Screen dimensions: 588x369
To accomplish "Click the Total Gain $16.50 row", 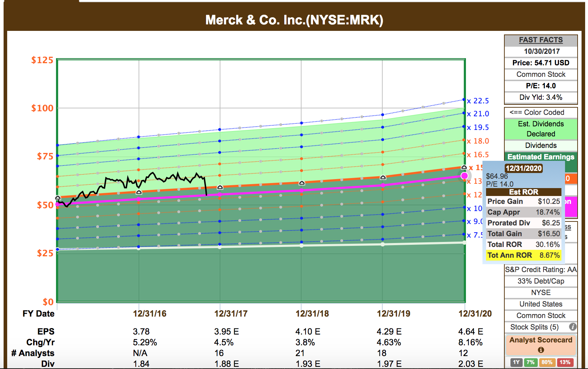I will (x=523, y=234).
